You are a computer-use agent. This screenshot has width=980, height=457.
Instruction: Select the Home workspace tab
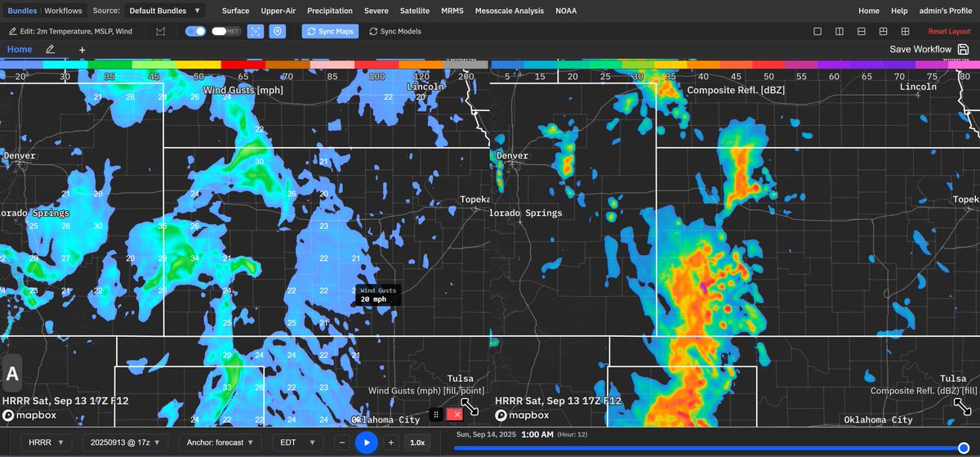[20, 49]
